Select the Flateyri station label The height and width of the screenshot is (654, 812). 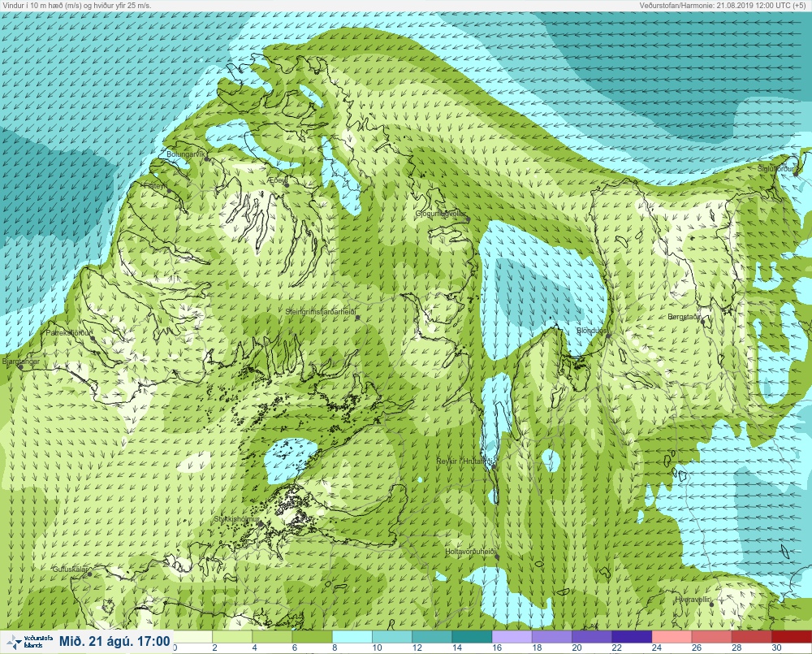pyautogui.click(x=156, y=185)
